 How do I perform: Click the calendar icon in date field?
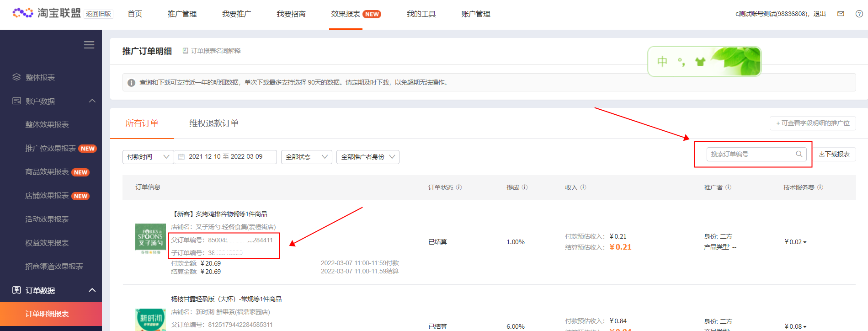[x=181, y=157]
